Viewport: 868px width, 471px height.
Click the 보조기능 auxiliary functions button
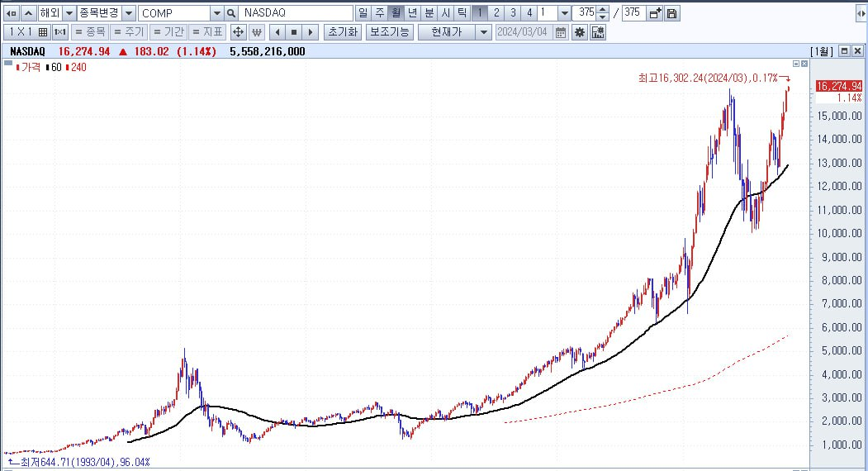coord(390,32)
